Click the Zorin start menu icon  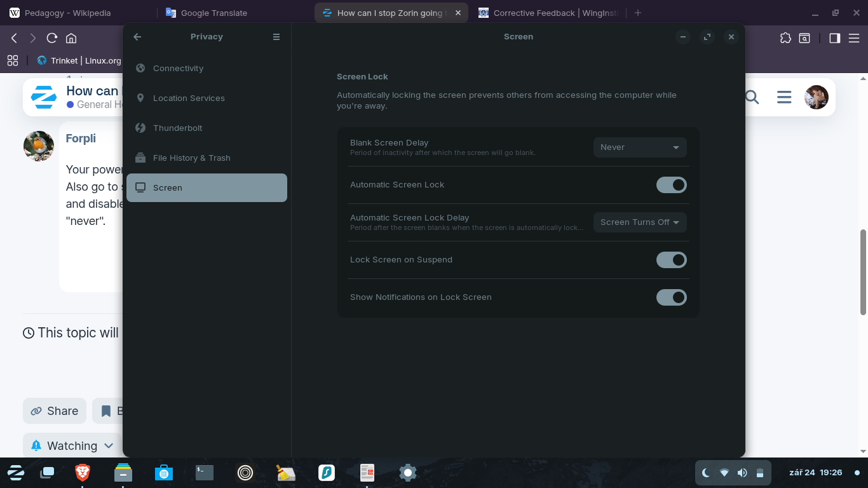[15, 472]
